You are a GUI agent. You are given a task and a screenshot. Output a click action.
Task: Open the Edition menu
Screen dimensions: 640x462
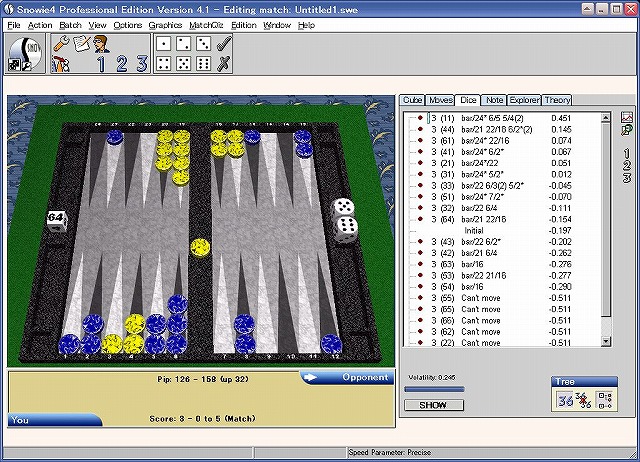point(244,25)
